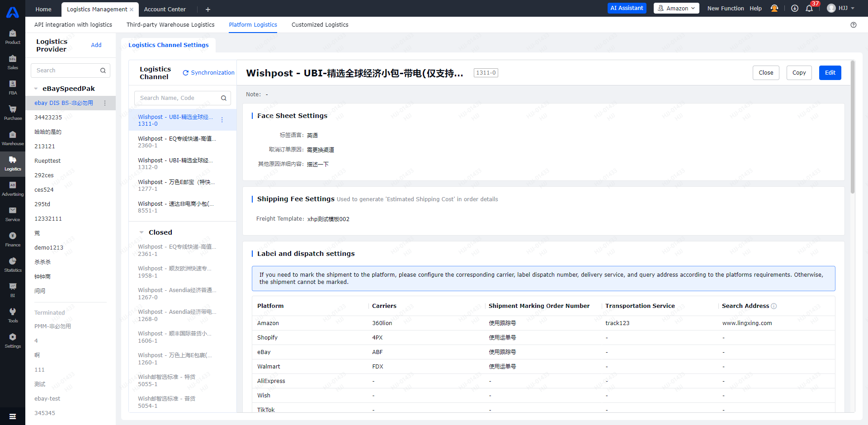This screenshot has width=868, height=425.
Task: Open the download center icon
Action: pyautogui.click(x=795, y=8)
